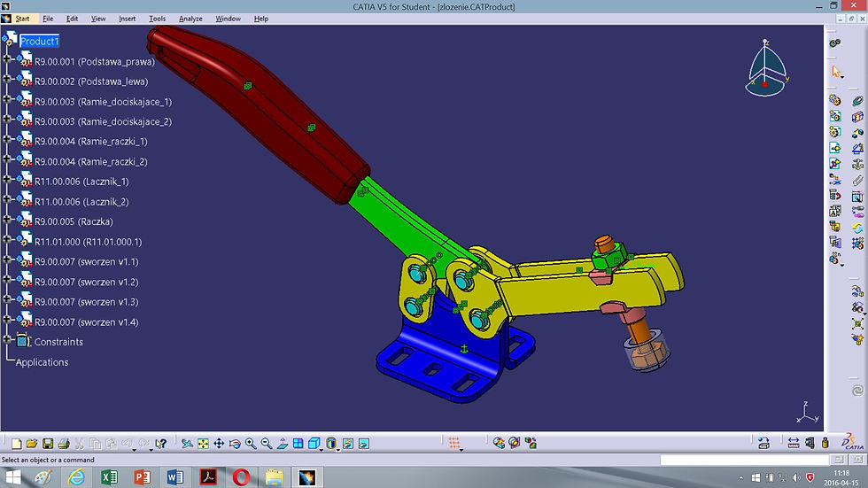
Task: Click the Update All icon in right toolbar
Action: (857, 391)
